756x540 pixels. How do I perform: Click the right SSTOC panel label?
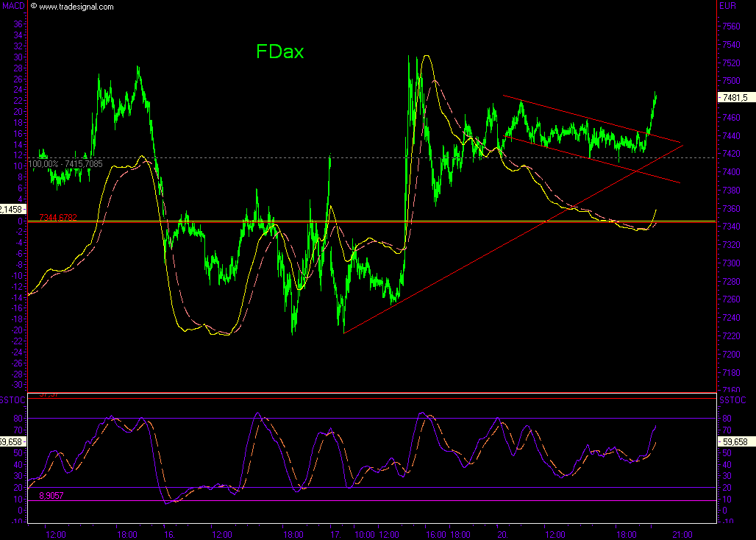732,399
